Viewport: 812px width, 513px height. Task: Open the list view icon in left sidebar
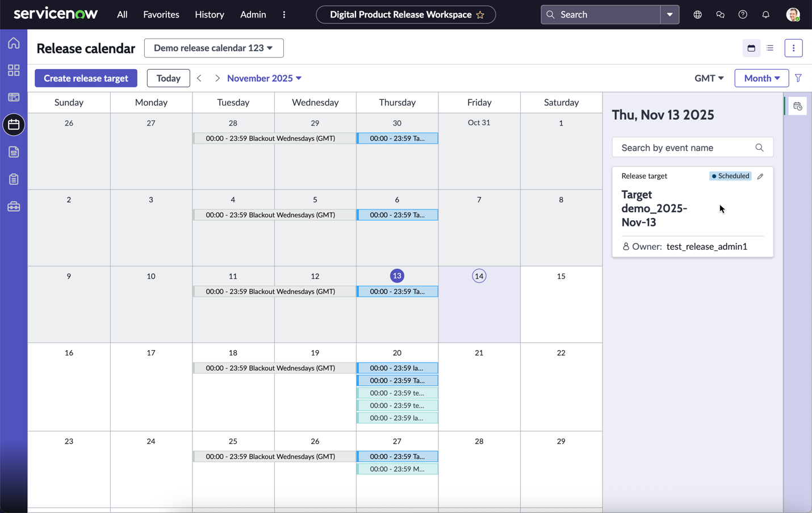(x=14, y=97)
